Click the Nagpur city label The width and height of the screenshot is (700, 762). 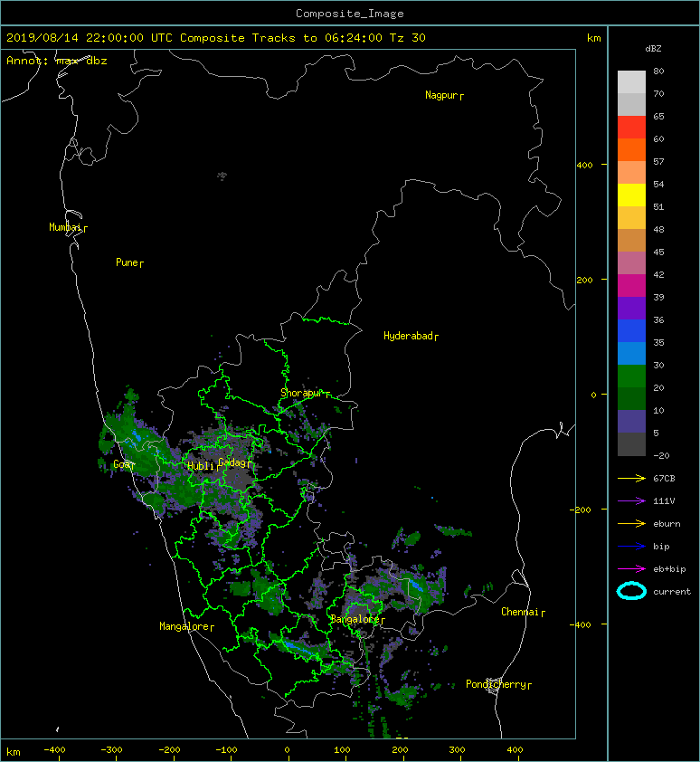(441, 95)
